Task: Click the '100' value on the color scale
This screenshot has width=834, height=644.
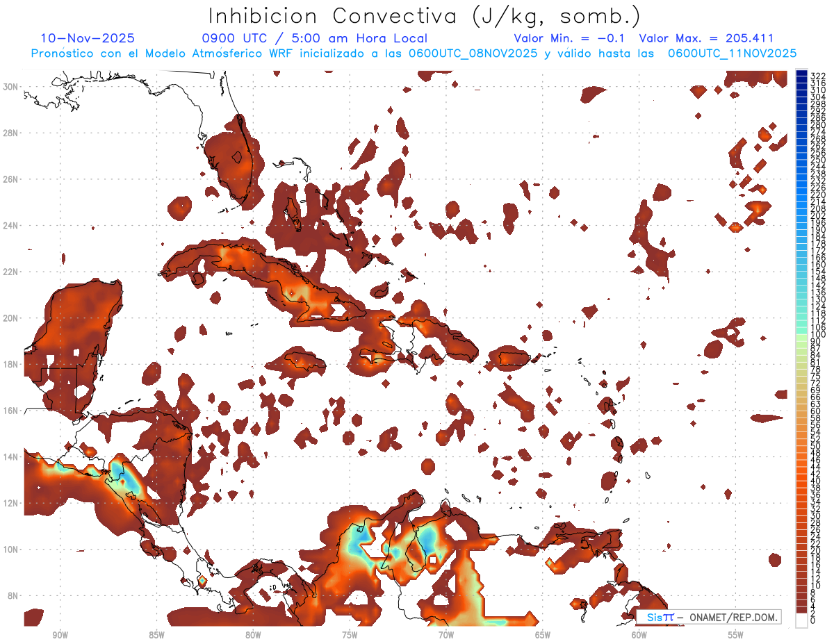Action: click(818, 335)
